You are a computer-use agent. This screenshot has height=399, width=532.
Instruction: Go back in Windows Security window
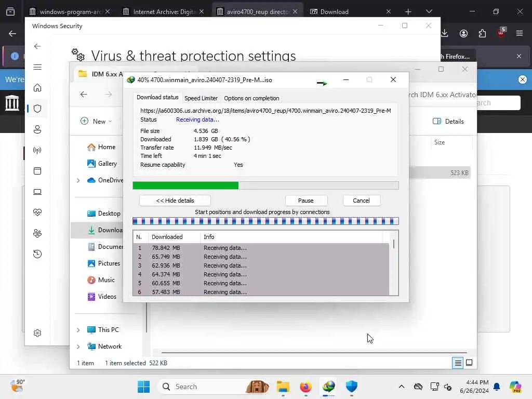coord(37,46)
